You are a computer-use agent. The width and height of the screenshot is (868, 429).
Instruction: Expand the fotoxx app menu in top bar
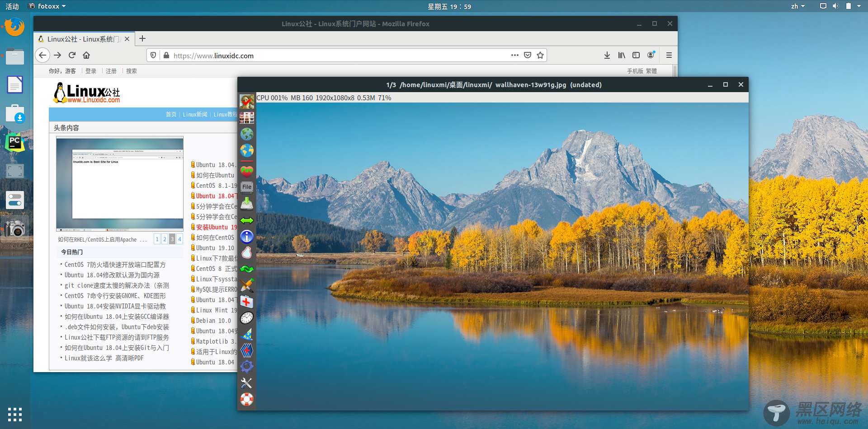pyautogui.click(x=47, y=6)
